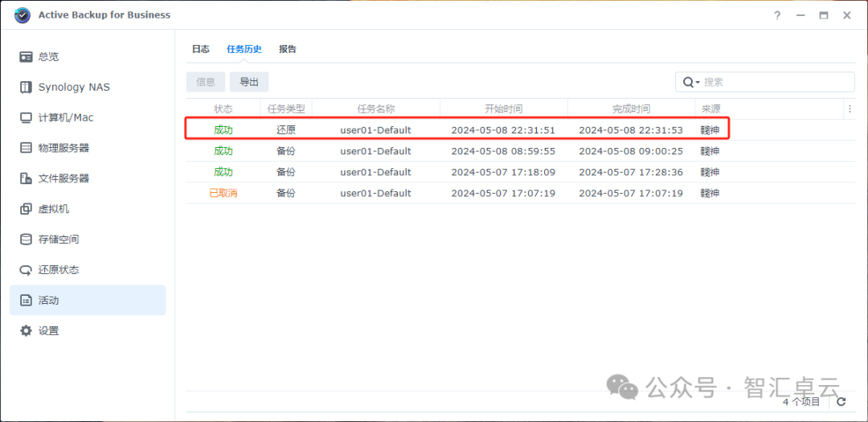Image resolution: width=868 pixels, height=422 pixels.
Task: Switch to the 报告 tab
Action: (x=288, y=49)
